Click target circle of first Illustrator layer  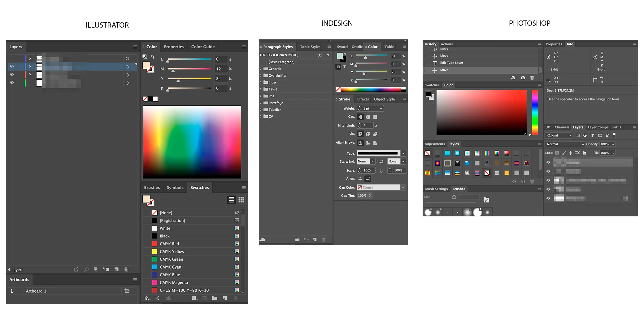[127, 59]
